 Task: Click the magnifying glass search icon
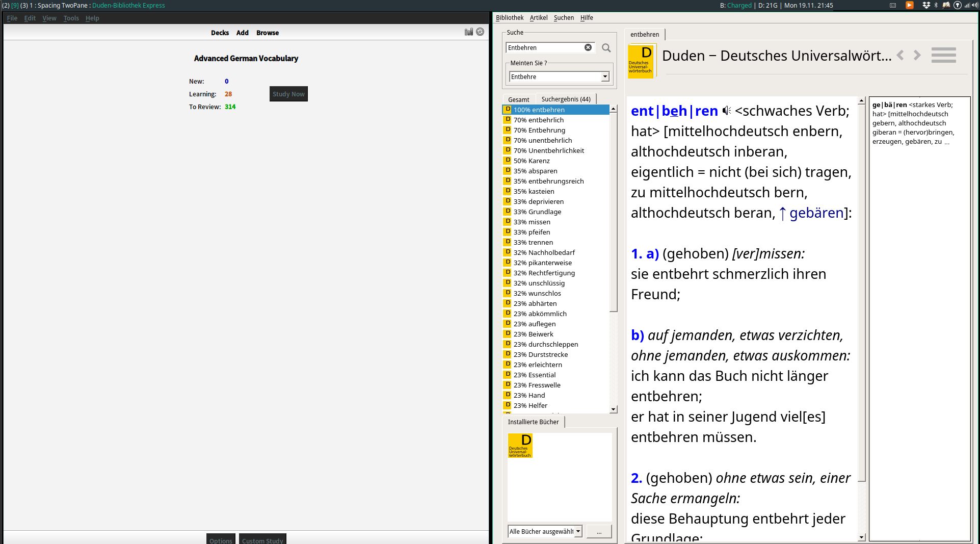coord(606,47)
